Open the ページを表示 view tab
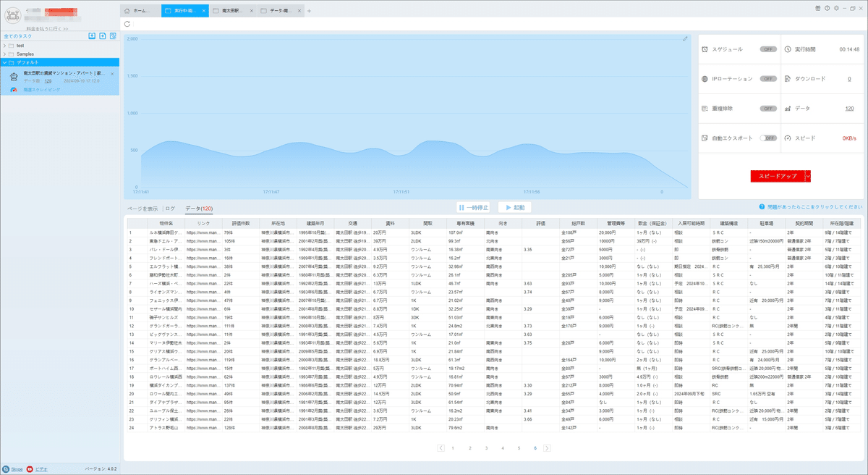 (x=142, y=208)
